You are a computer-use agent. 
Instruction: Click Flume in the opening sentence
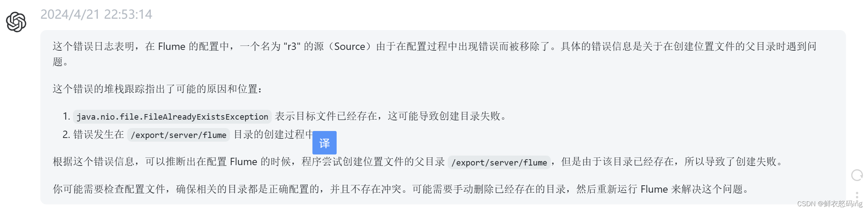[x=171, y=47]
